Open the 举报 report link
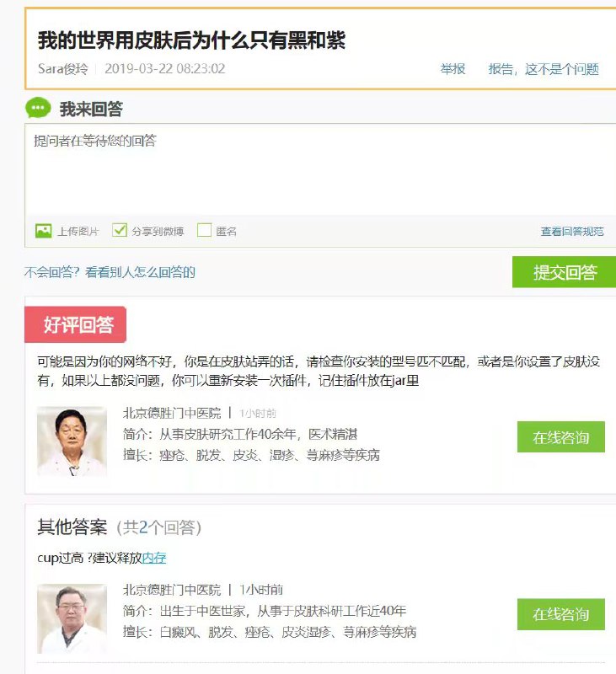 (453, 69)
